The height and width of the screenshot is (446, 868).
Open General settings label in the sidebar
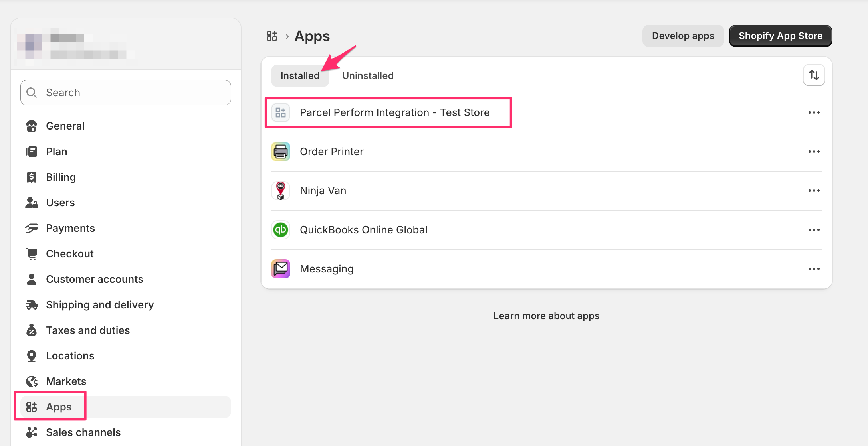tap(65, 126)
